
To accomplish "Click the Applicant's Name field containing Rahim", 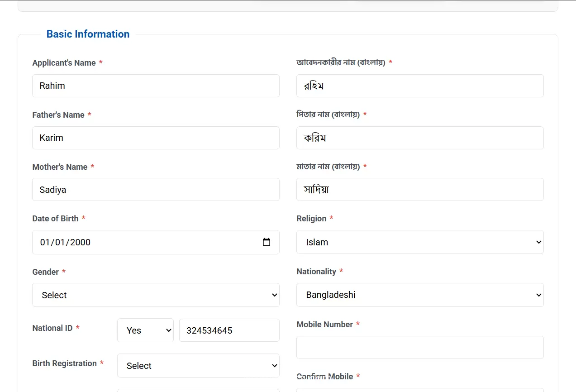I will pos(156,86).
